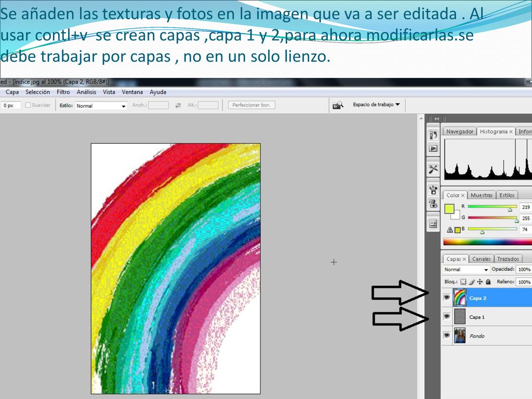532x399 pixels.
Task: Click the Anch. width input field
Action: point(158,105)
